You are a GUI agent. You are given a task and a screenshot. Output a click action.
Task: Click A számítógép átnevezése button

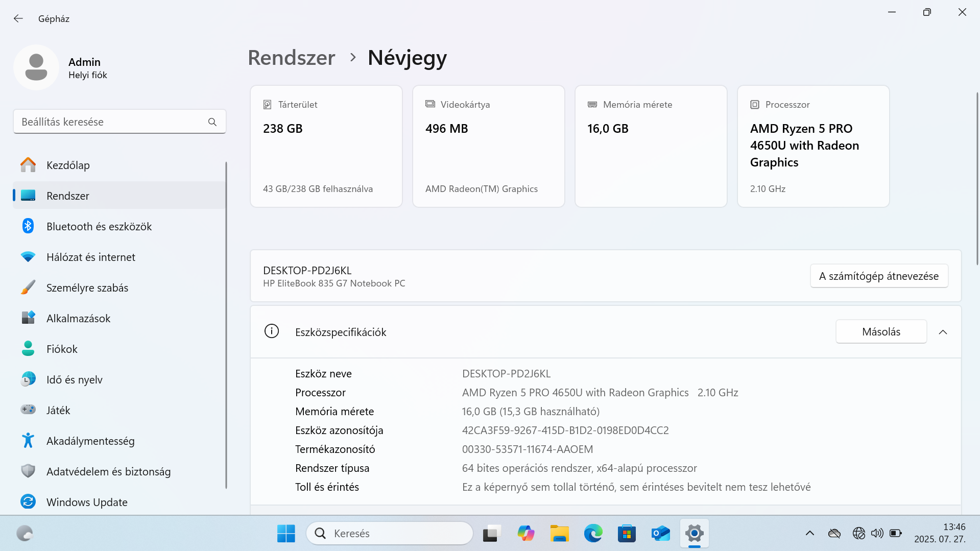(879, 276)
